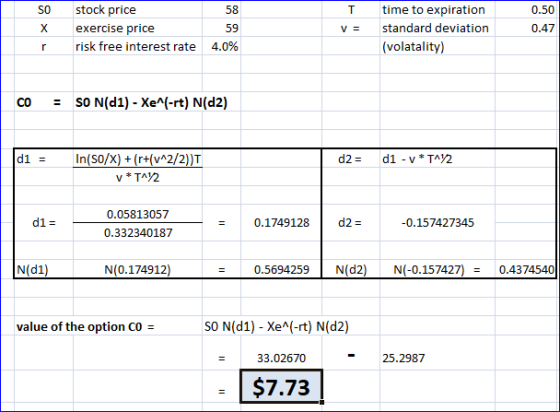The image size is (560, 412).
Task: Click the N(-0.157427) cell
Action: 429,270
